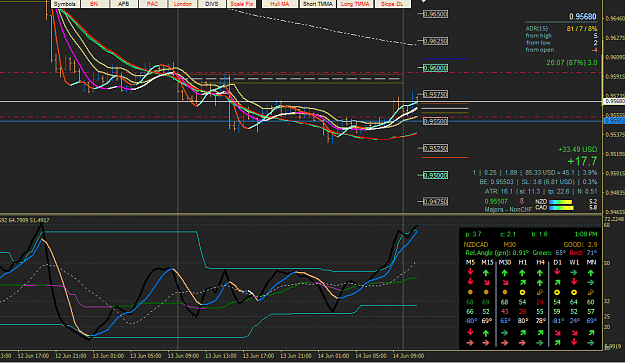Toggle the APB button
The width and height of the screenshot is (625, 363).
[124, 4]
